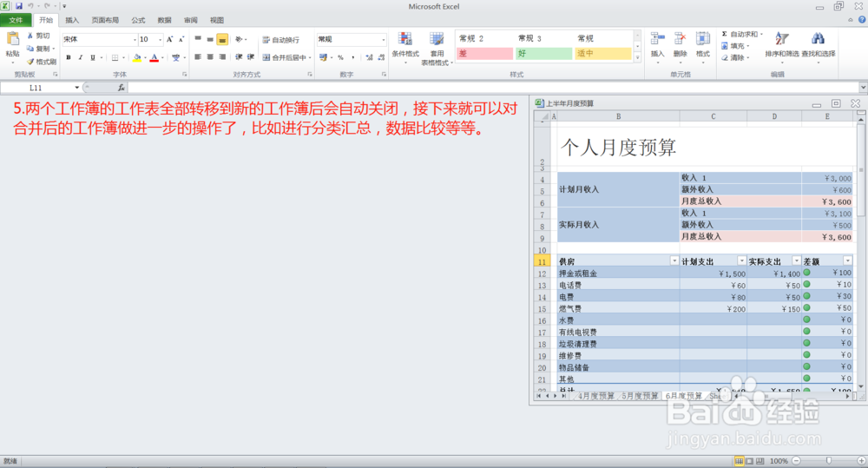Open filter dropdown on 供房 header

tap(674, 260)
